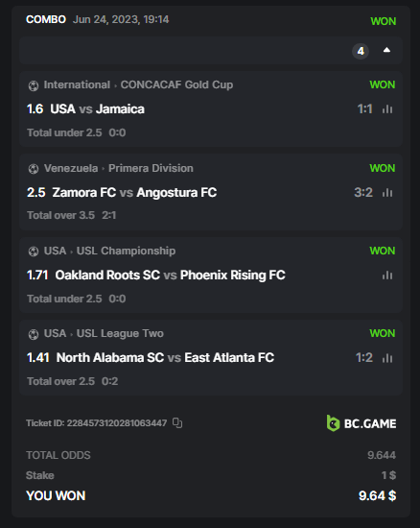Select Zamora FC vs Angostura FC match
The width and height of the screenshot is (420, 528).
click(x=134, y=192)
